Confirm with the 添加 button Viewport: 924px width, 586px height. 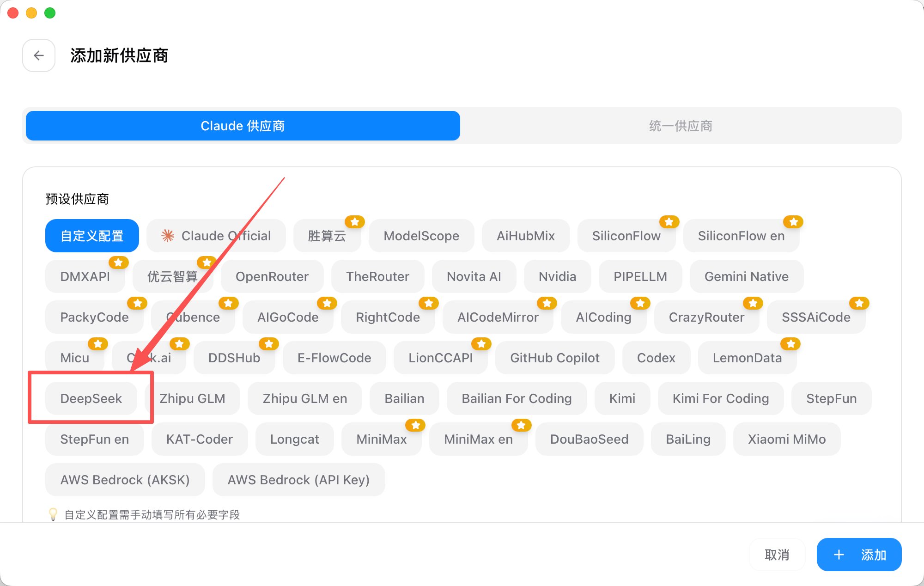[x=859, y=555]
